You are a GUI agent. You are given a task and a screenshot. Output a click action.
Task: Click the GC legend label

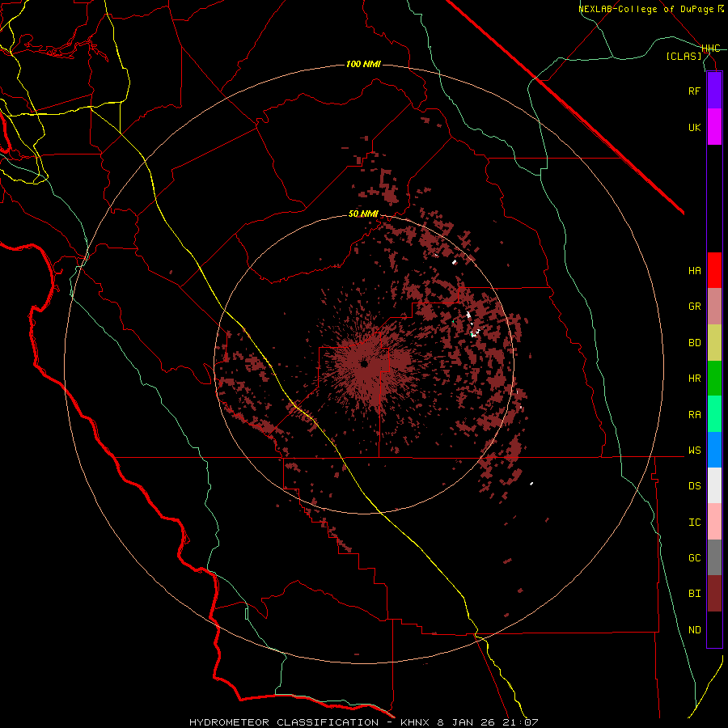(694, 558)
